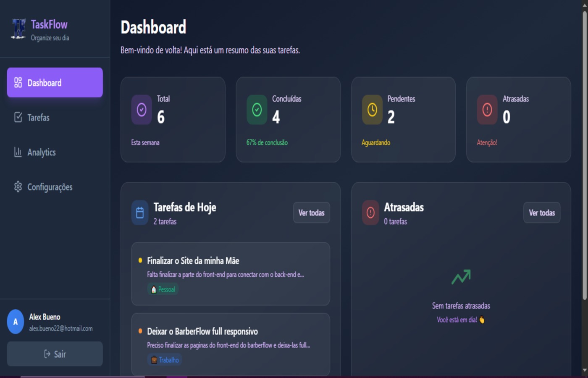This screenshot has width=588, height=378.
Task: Click the alert icon on the Atrasadas panel
Action: pos(370,213)
